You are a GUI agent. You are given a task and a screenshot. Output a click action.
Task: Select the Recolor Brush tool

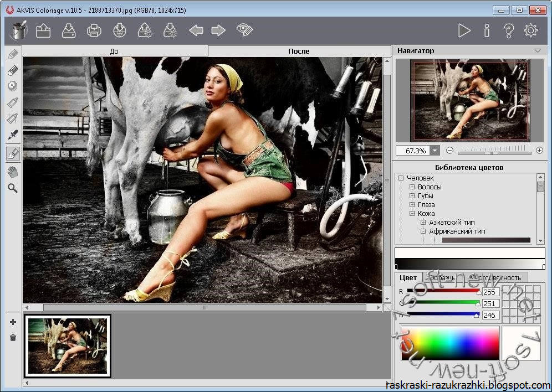[13, 153]
